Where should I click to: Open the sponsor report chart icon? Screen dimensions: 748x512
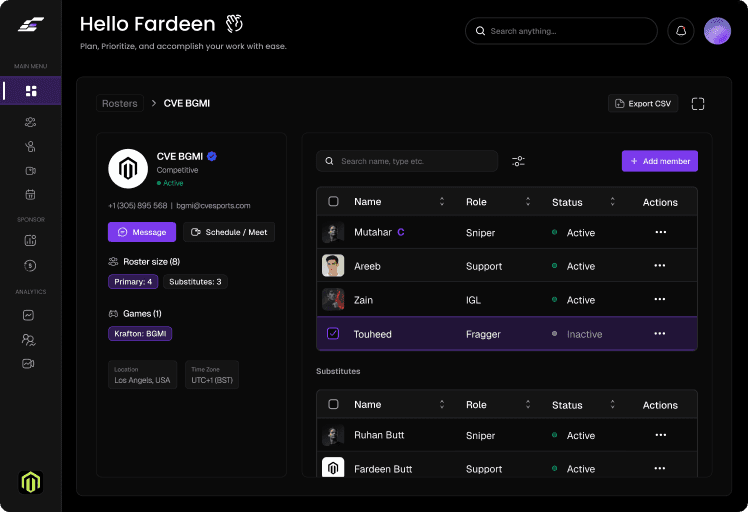[30, 240]
